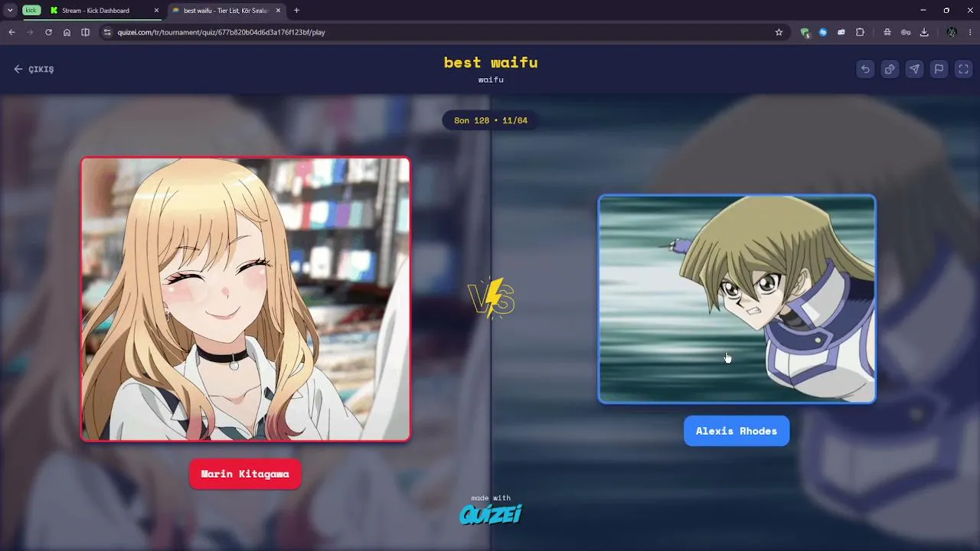Expand the tab search dropdown arrow

pos(10,11)
